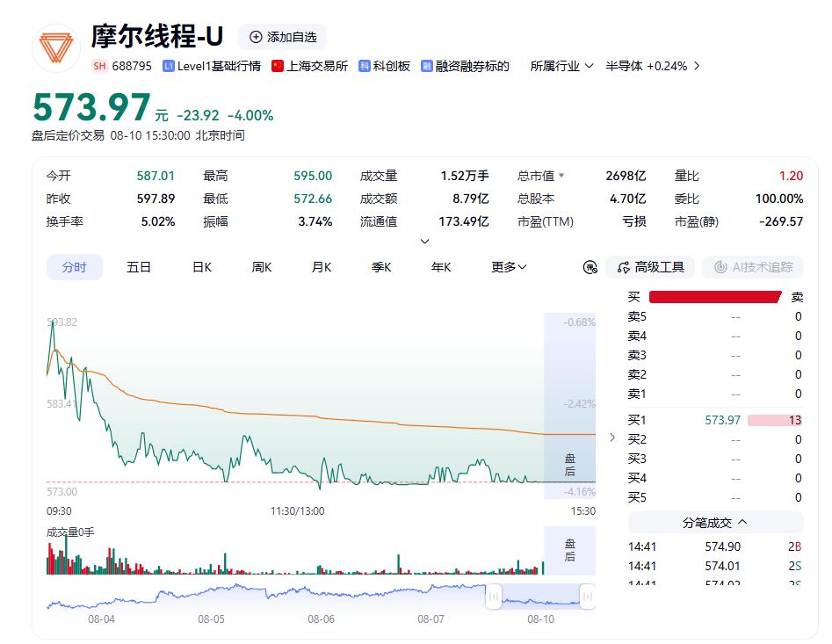Click the arrow next to 半导体 industry
This screenshot has height=644, width=832.
(697, 66)
